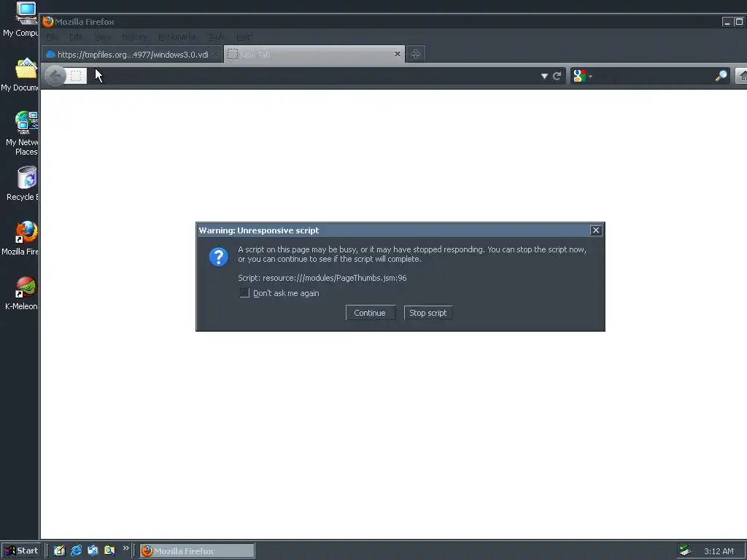The image size is (747, 560).
Task: Open the View menu
Action: (102, 36)
